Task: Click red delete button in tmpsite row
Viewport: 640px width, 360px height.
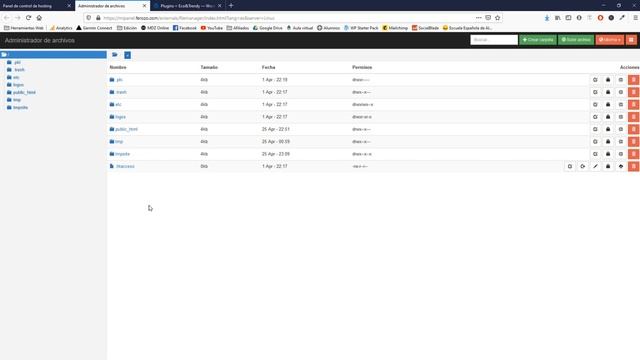Action: point(633,154)
